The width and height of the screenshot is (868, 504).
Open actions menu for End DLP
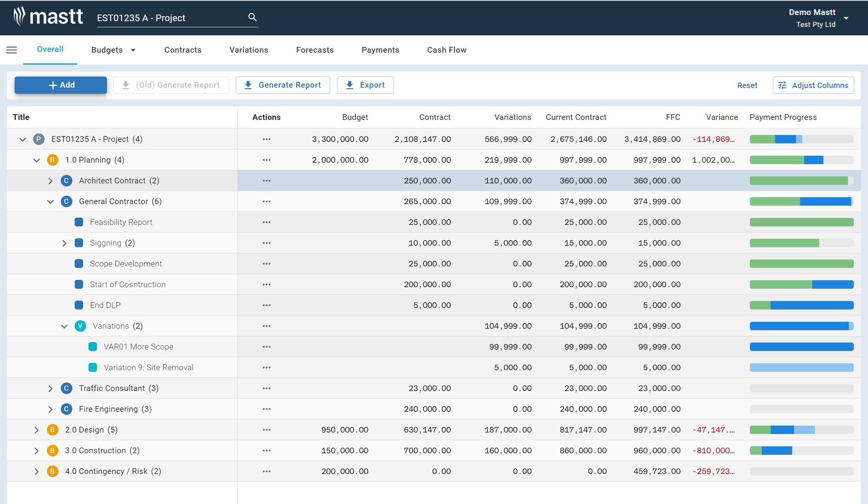coord(267,305)
